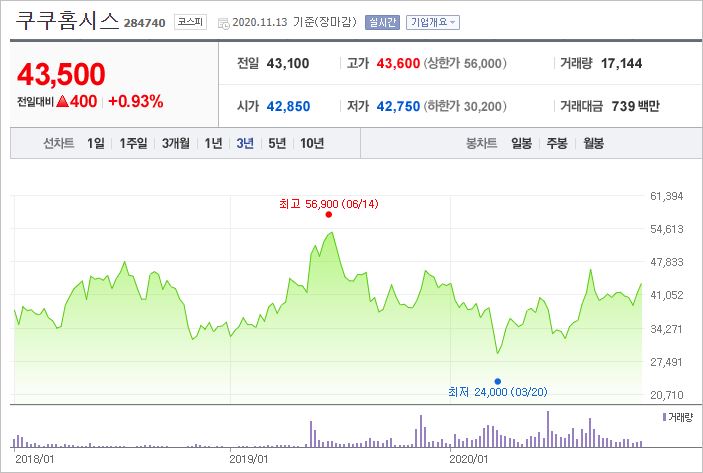Click the 거래대금 value 739 백만
The image size is (703, 473).
pyautogui.click(x=635, y=107)
